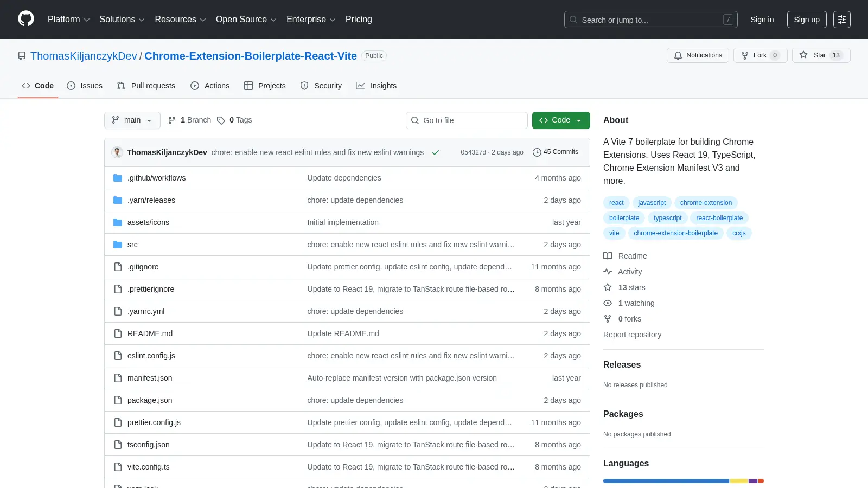Open the ThomasKiljanczykDev owner link
Viewport: 868px width, 488px height.
pyautogui.click(x=84, y=56)
